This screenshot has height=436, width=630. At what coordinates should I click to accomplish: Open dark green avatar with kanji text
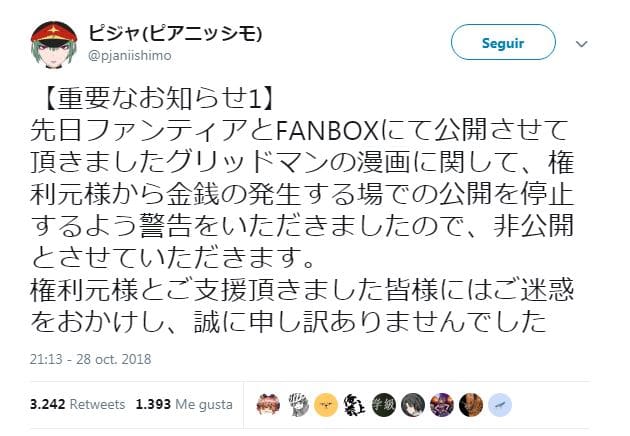384,405
